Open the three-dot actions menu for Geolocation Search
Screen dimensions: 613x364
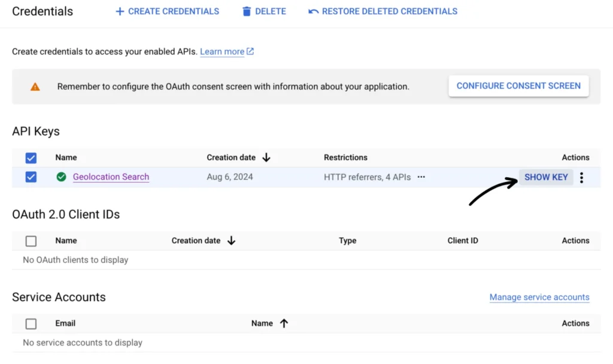coord(581,177)
